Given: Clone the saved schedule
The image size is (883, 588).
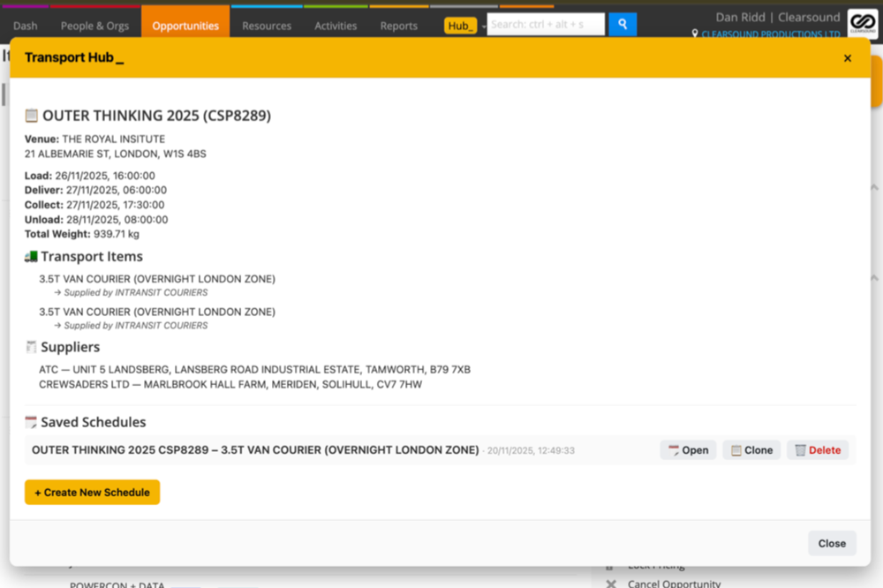Looking at the screenshot, I should pos(751,450).
